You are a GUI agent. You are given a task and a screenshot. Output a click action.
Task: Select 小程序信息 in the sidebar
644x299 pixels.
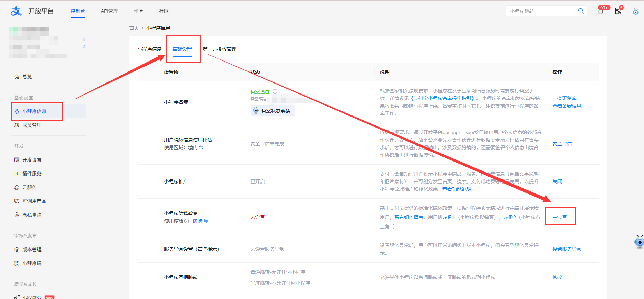(x=48, y=111)
